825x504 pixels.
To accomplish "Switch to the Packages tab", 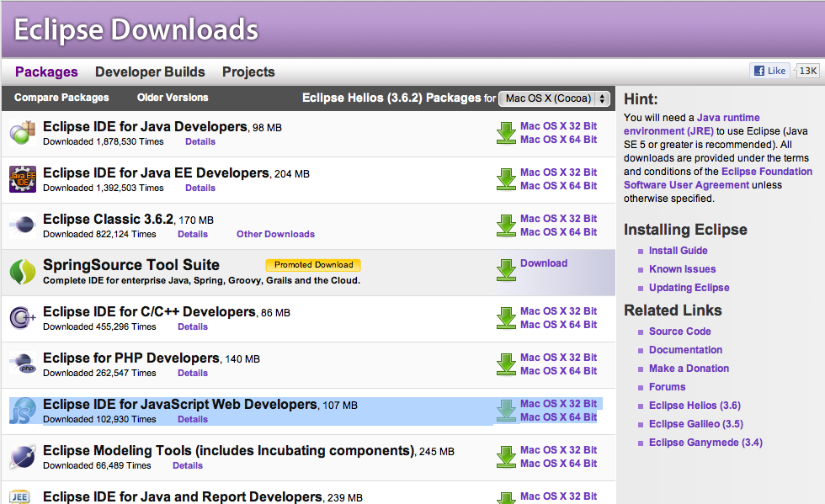I will point(46,72).
